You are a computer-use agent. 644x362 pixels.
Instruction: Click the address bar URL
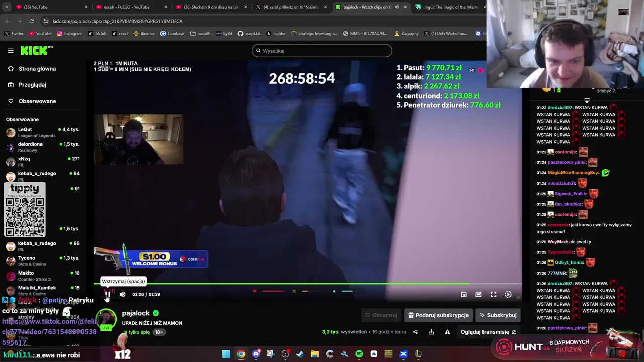click(117, 21)
